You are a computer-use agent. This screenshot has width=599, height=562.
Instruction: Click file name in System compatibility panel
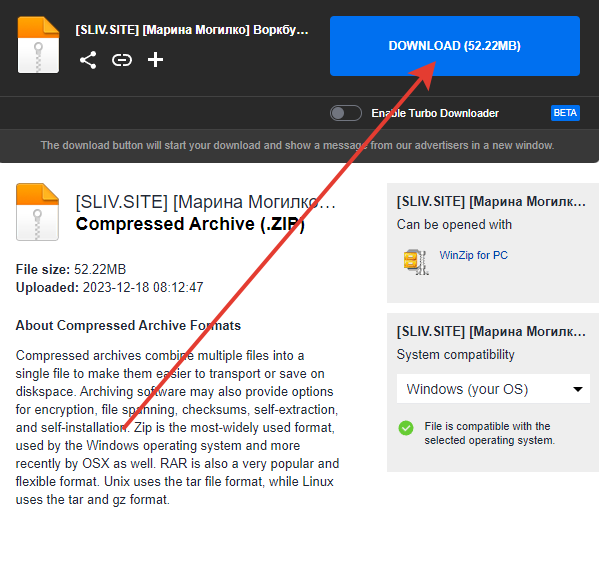(x=491, y=331)
